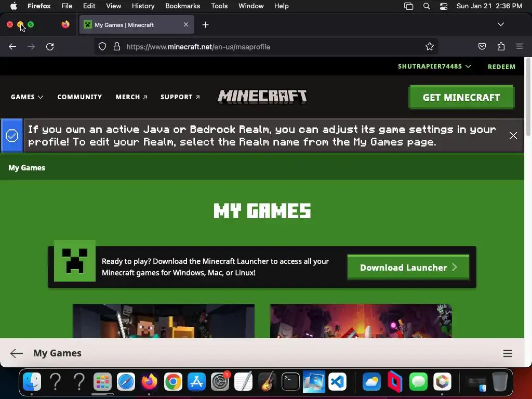Open App Store from the dock
This screenshot has width=532, height=399.
(x=196, y=382)
